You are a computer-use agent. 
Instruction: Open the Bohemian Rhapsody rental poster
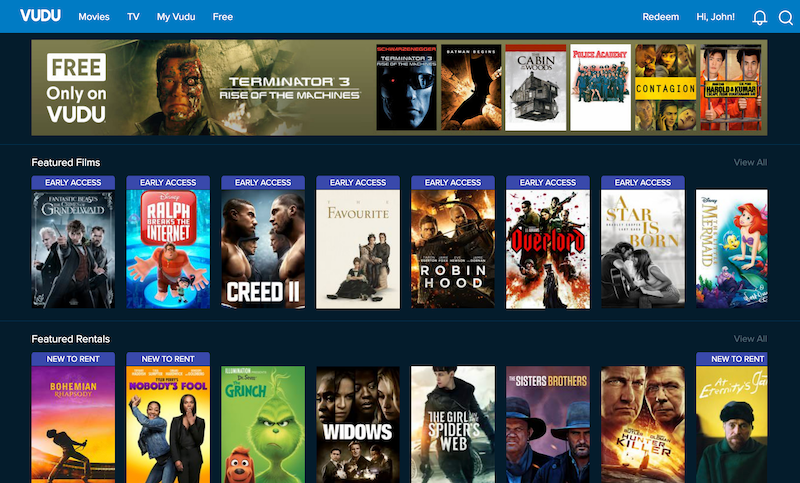point(73,424)
